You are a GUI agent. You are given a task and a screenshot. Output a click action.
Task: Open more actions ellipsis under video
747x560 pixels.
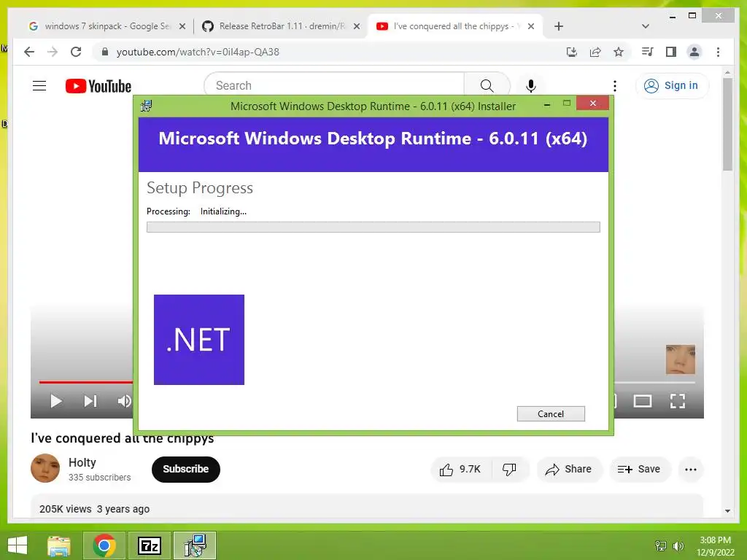point(690,470)
